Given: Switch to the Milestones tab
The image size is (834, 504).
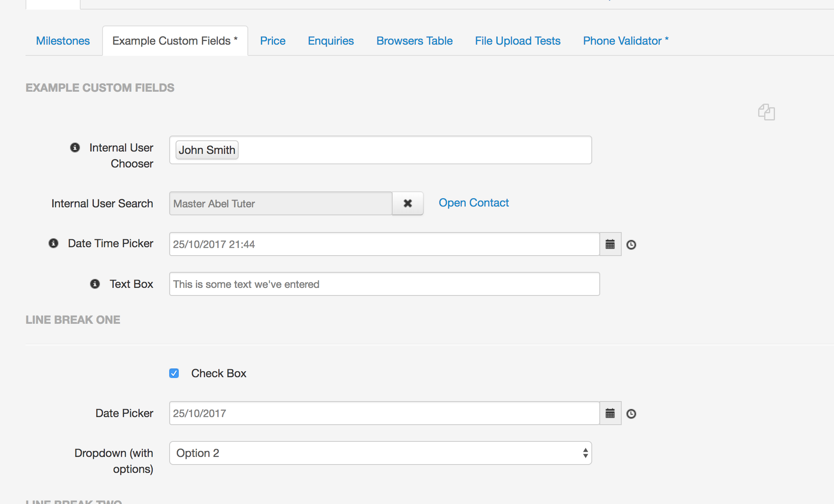Looking at the screenshot, I should pos(63,40).
